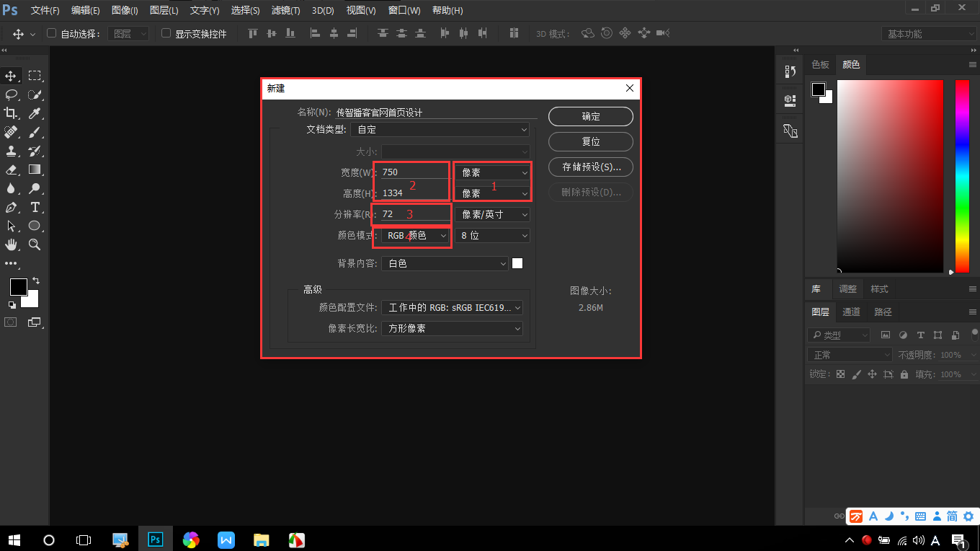Open the Edit Toolbar three-dots button
Screen dimensions: 980x551
[x=11, y=264]
